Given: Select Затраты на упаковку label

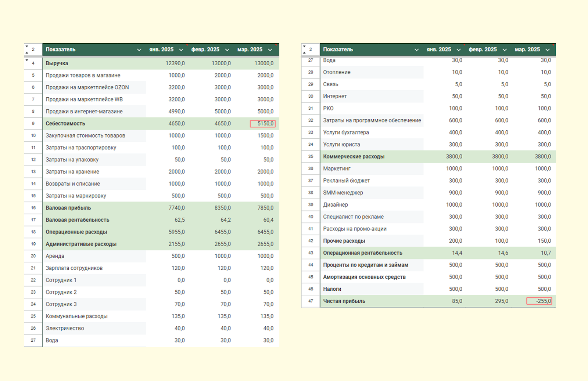Looking at the screenshot, I should click(72, 160).
